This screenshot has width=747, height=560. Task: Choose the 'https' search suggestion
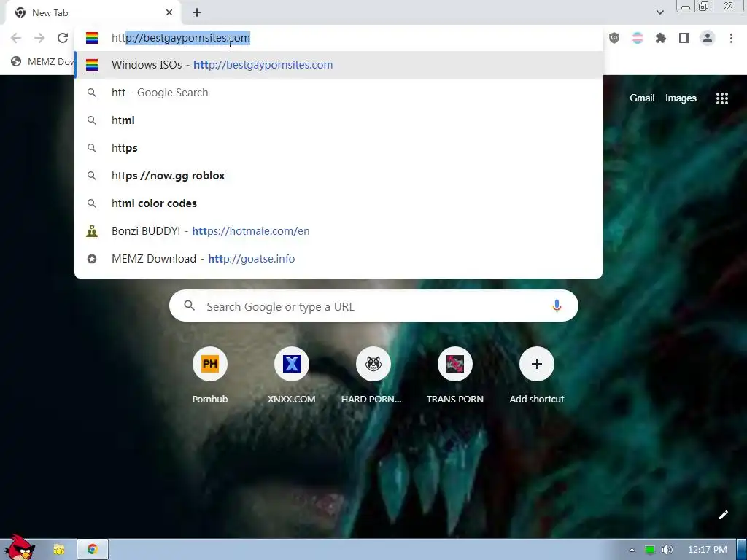(x=338, y=147)
